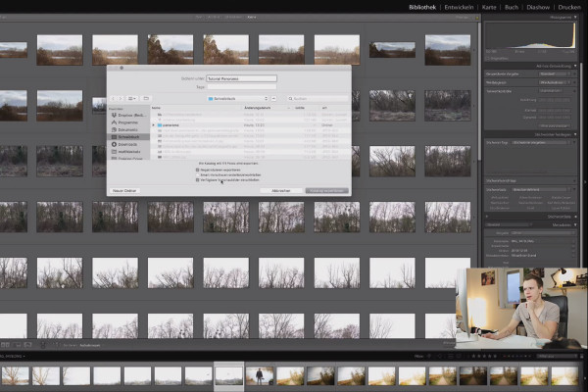Click the Suchen search field

click(318, 99)
